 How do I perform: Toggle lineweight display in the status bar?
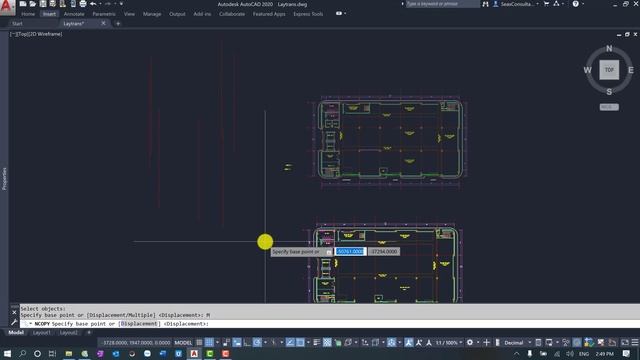point(317,342)
